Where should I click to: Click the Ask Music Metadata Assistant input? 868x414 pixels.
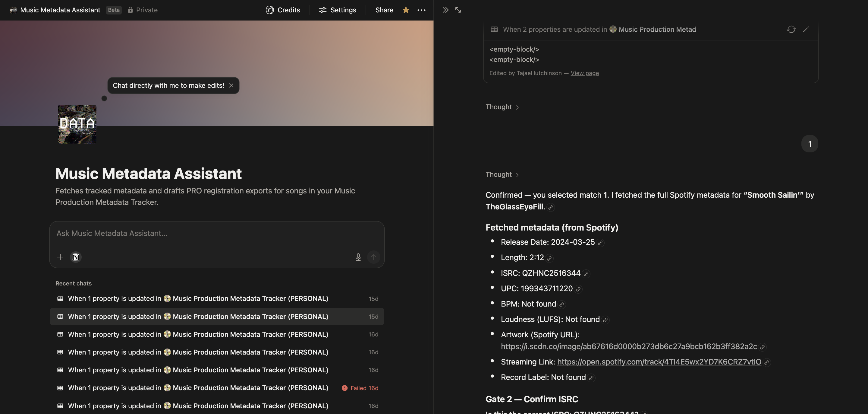217,234
